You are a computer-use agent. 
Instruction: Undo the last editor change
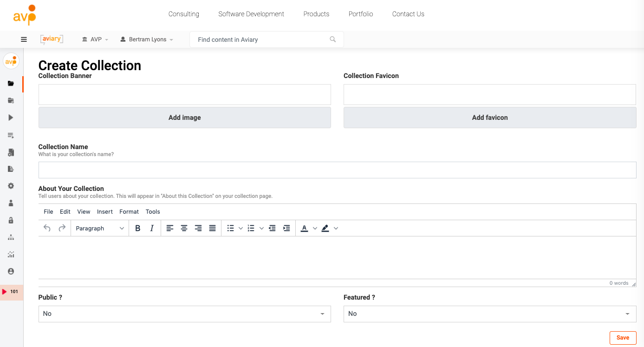click(47, 228)
